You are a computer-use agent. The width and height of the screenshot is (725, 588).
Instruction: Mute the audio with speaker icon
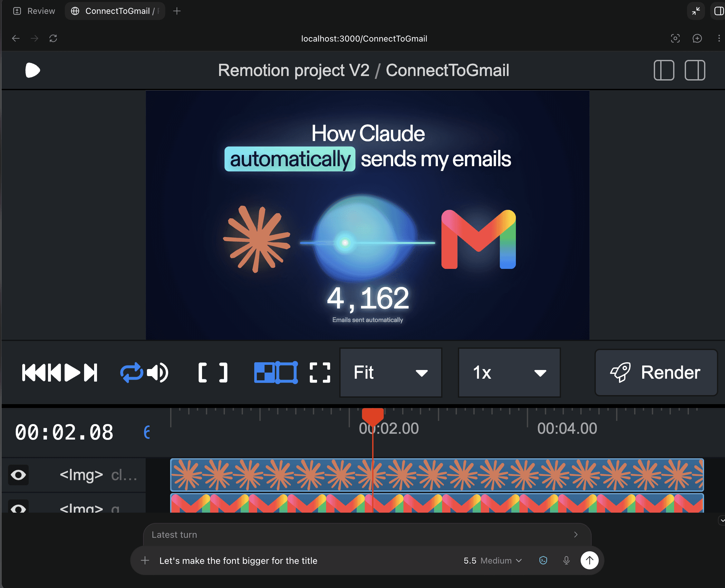click(x=158, y=373)
